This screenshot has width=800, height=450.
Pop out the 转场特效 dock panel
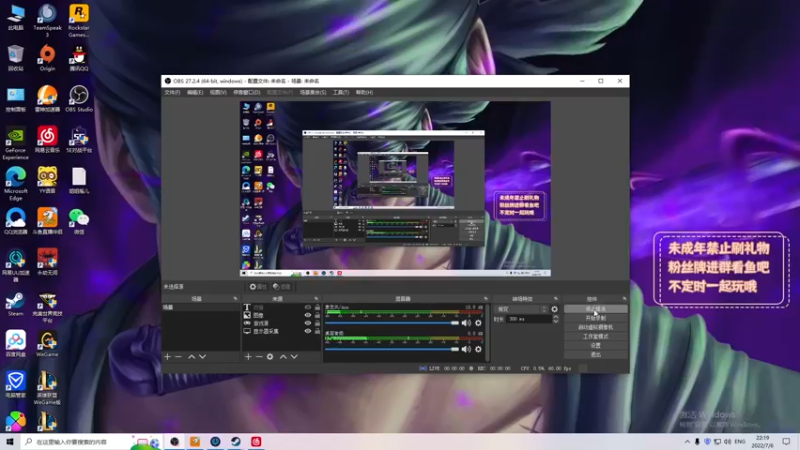point(556,298)
